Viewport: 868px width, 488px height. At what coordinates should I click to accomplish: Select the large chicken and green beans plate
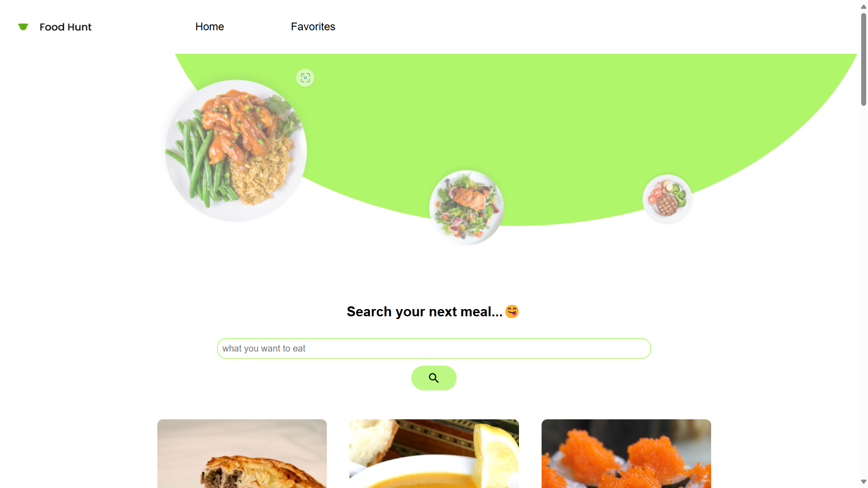click(236, 151)
